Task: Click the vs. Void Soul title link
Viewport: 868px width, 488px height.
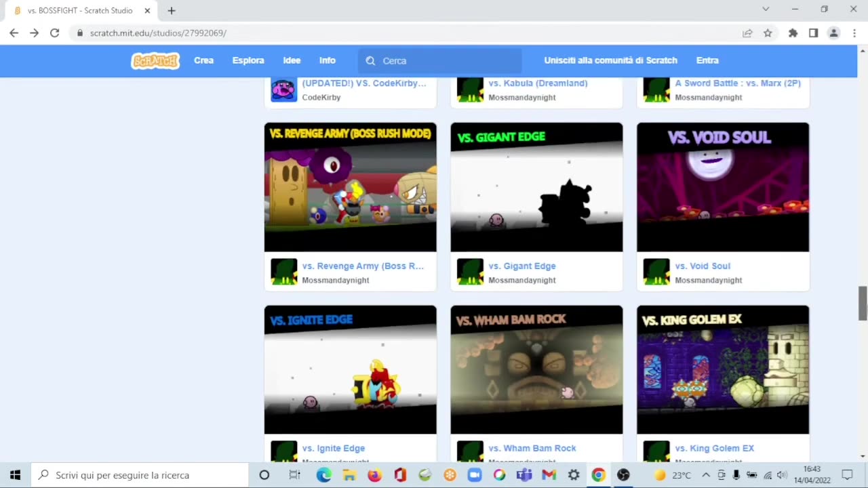Action: pos(703,266)
